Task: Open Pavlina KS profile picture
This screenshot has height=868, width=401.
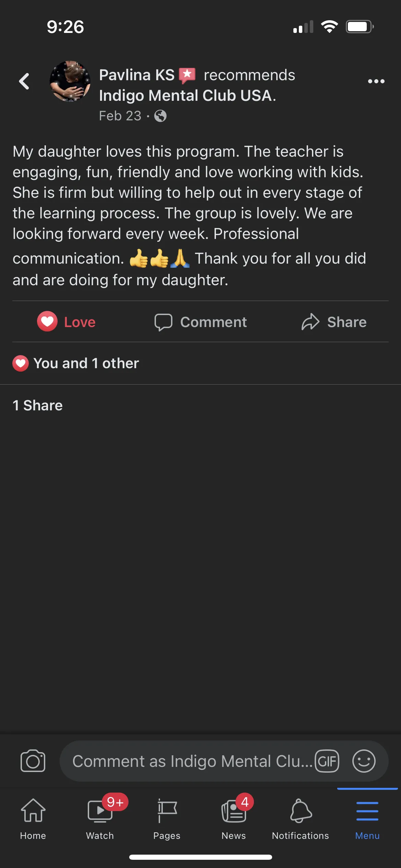Action: click(70, 82)
